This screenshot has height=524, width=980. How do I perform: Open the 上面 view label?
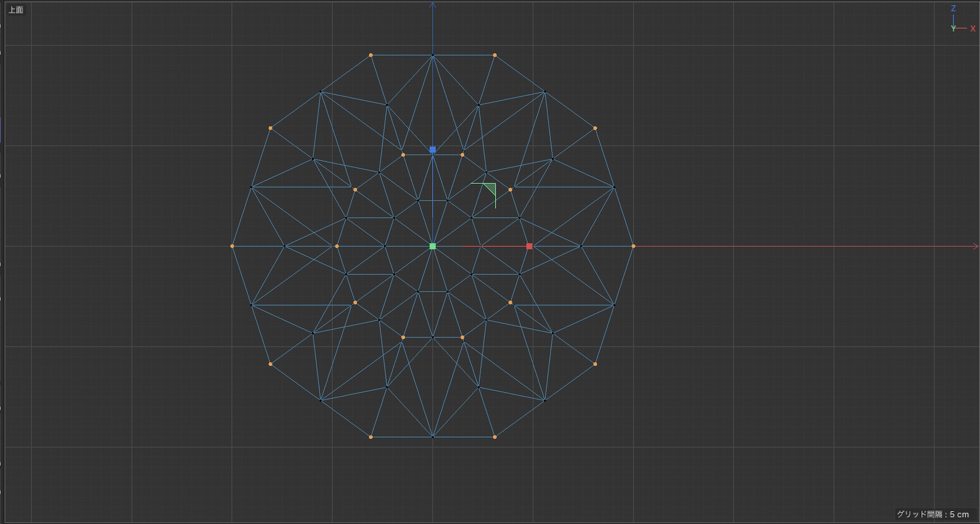[16, 10]
